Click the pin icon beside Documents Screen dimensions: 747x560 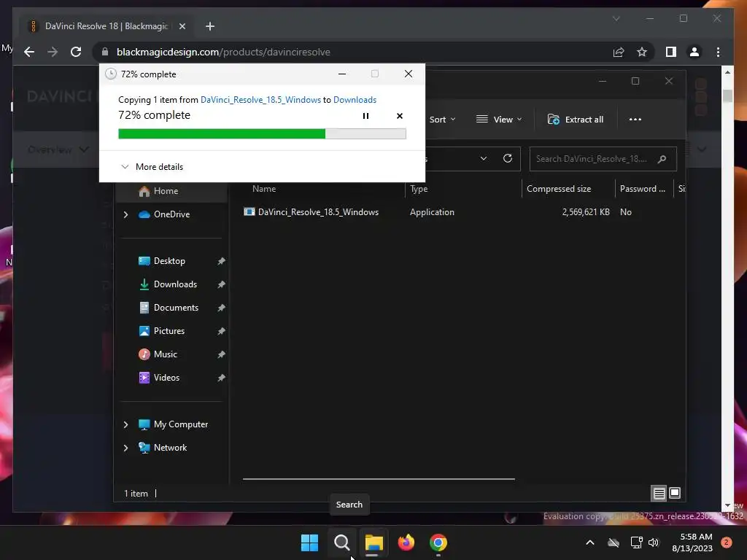221,308
